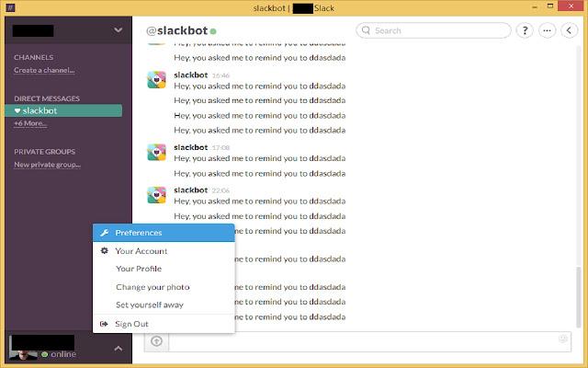This screenshot has height=368, width=588.
Task: Click the sign out arrow icon
Action: pyautogui.click(x=104, y=324)
